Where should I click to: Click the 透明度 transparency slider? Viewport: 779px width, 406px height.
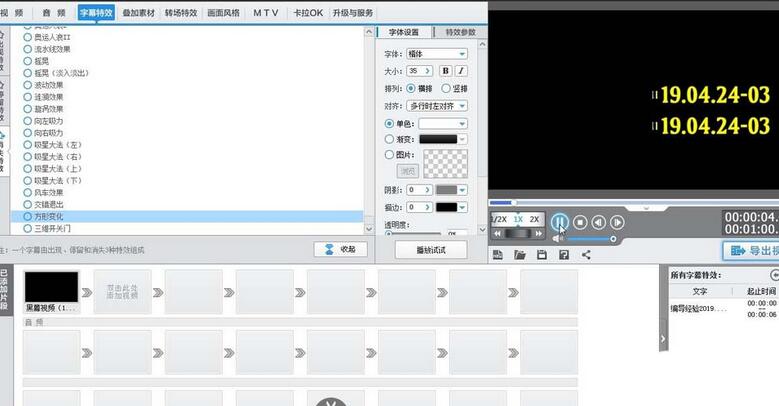click(414, 234)
